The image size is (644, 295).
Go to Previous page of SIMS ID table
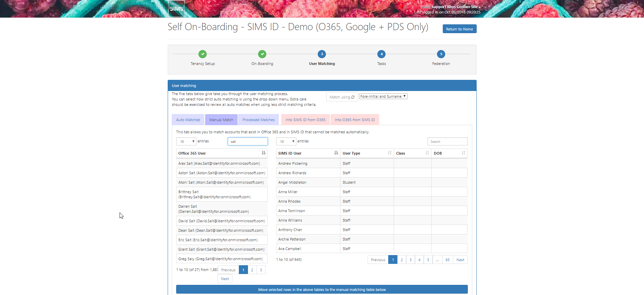click(x=378, y=260)
